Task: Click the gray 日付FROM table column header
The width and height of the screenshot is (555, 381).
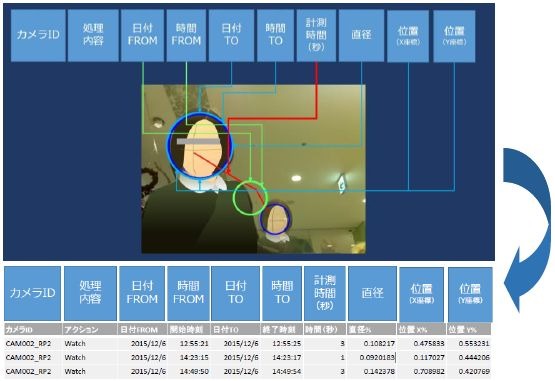Action: [x=143, y=329]
